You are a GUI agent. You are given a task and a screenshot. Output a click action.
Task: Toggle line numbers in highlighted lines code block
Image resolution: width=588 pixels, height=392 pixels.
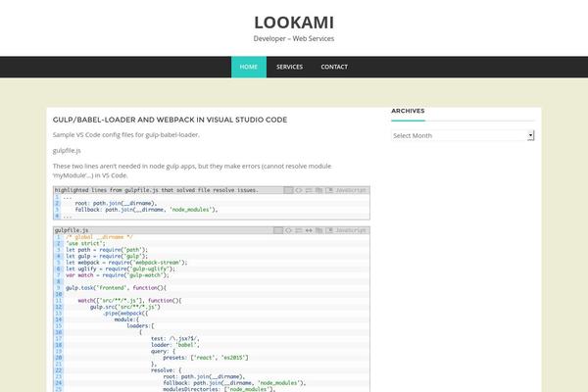[x=288, y=190]
